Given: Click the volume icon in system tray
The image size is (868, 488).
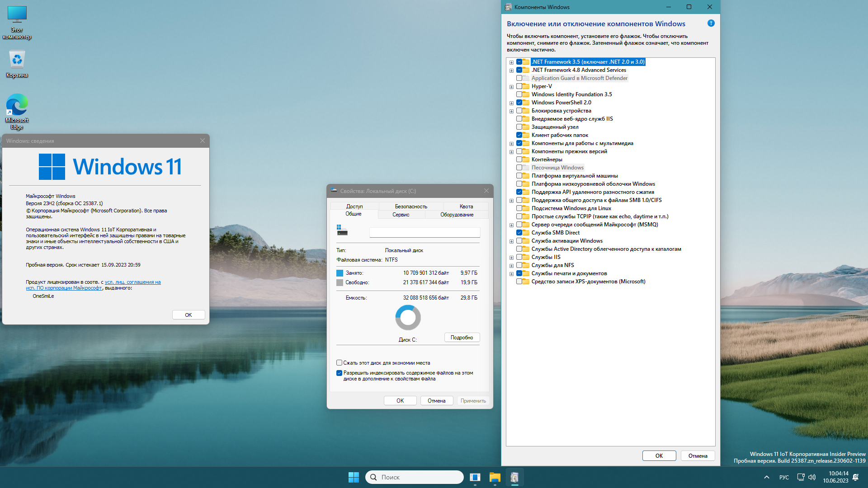Looking at the screenshot, I should 812,477.
